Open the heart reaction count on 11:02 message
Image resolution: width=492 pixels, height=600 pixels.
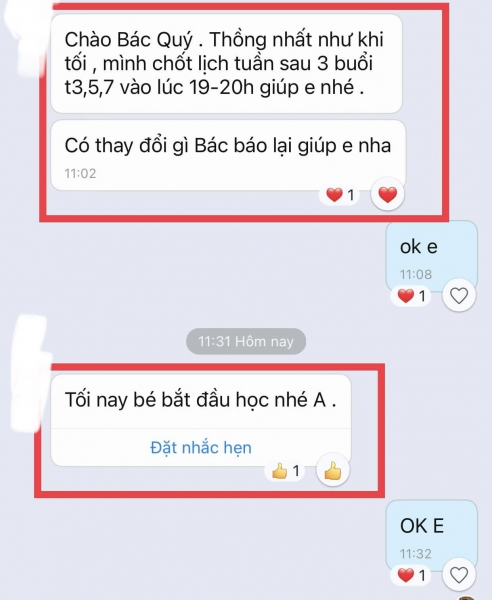pyautogui.click(x=340, y=195)
